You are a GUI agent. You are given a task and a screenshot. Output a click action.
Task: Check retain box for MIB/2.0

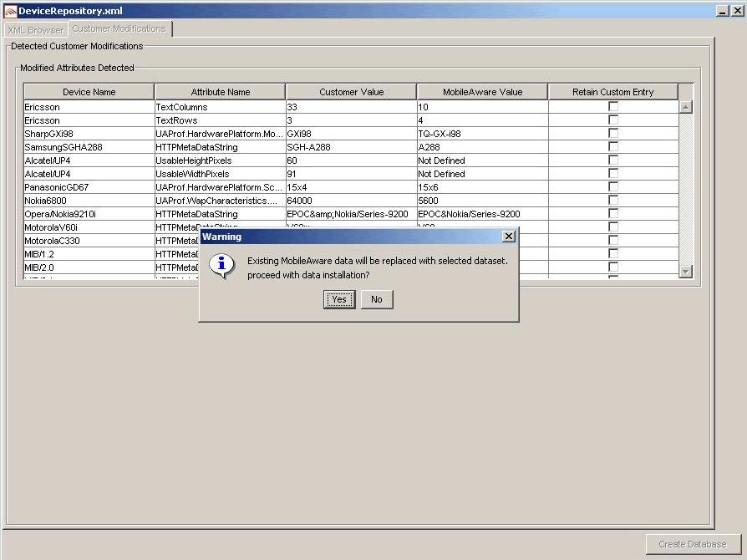pyautogui.click(x=613, y=267)
